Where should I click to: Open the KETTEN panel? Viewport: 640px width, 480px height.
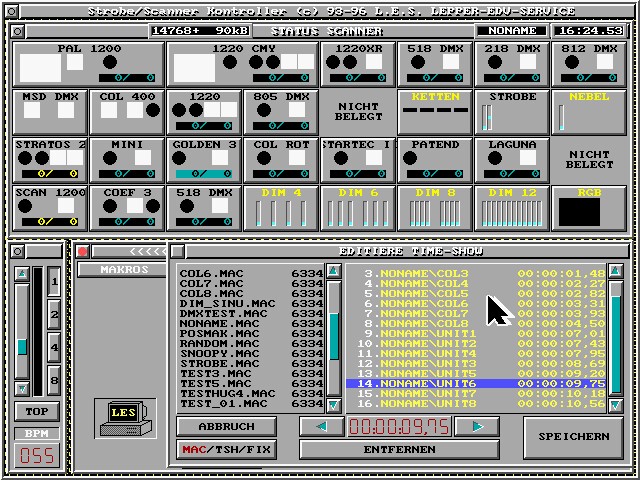pos(435,113)
